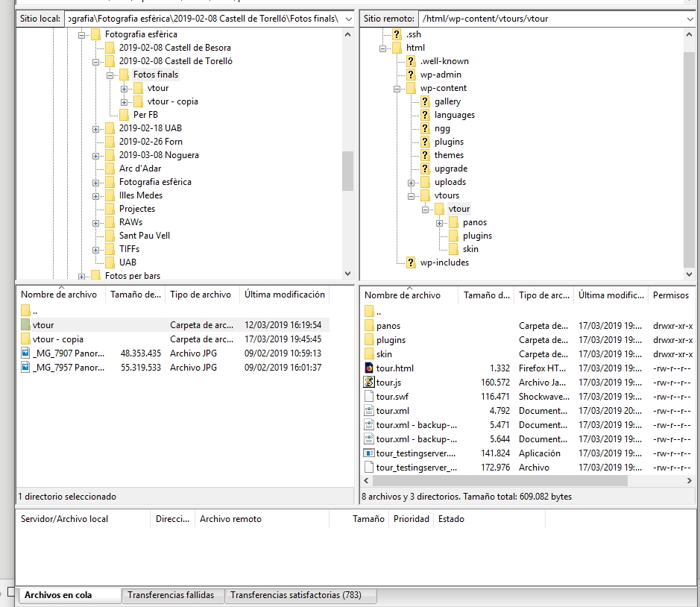This screenshot has height=607, width=700.
Task: Sort remote files by Permisos column
Action: pos(670,295)
